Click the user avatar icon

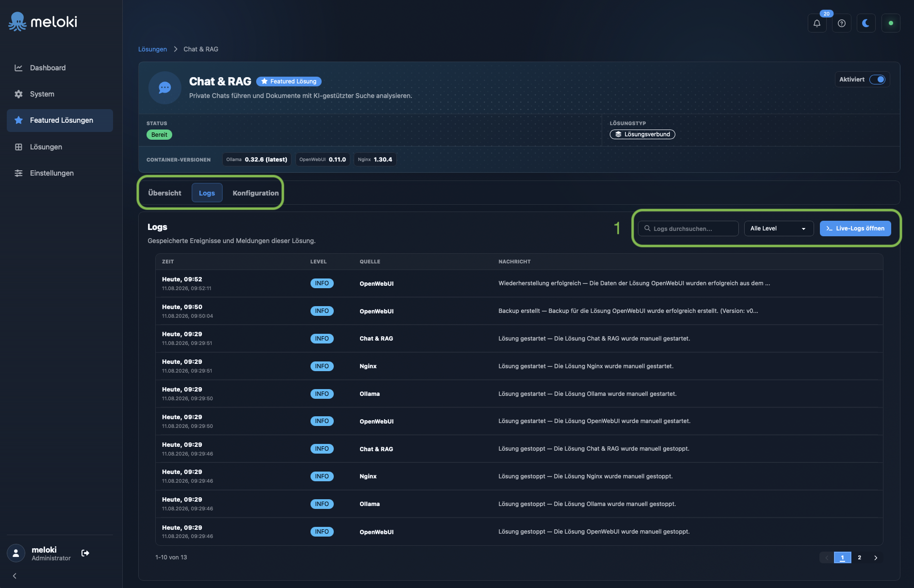(x=16, y=553)
